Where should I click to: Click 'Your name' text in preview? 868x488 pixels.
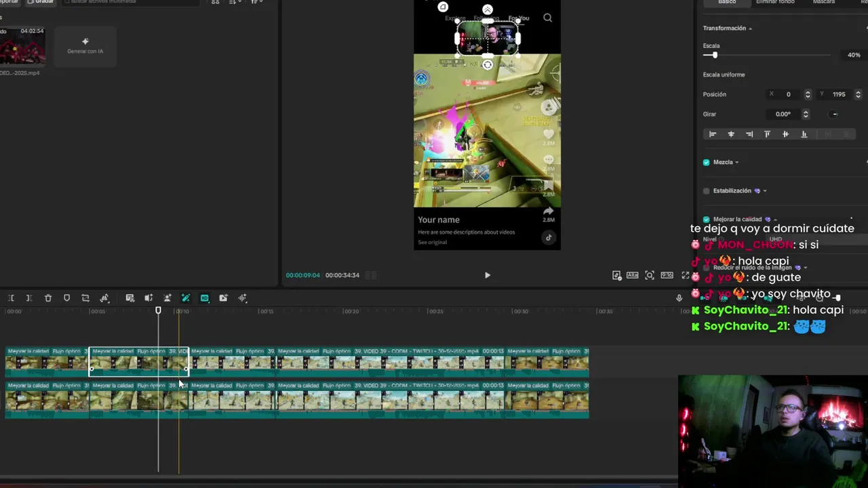439,220
